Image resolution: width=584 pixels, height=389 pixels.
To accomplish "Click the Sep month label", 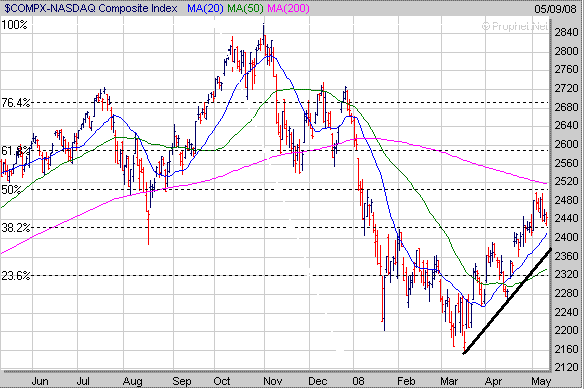I will click(181, 382).
